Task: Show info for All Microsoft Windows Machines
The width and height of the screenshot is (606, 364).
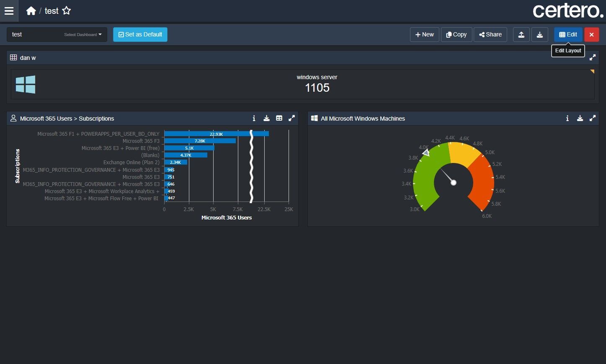Action: coord(567,119)
